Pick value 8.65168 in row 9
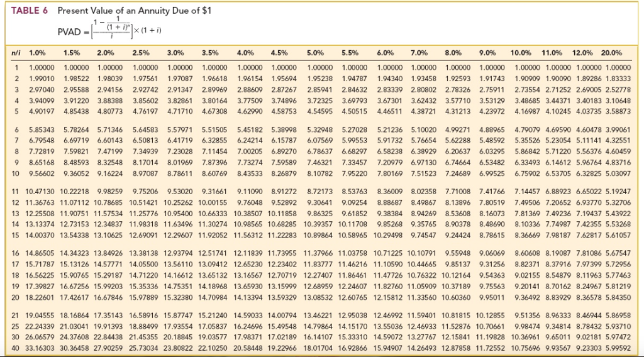Viewport: 644px width, 357px height. (42, 163)
